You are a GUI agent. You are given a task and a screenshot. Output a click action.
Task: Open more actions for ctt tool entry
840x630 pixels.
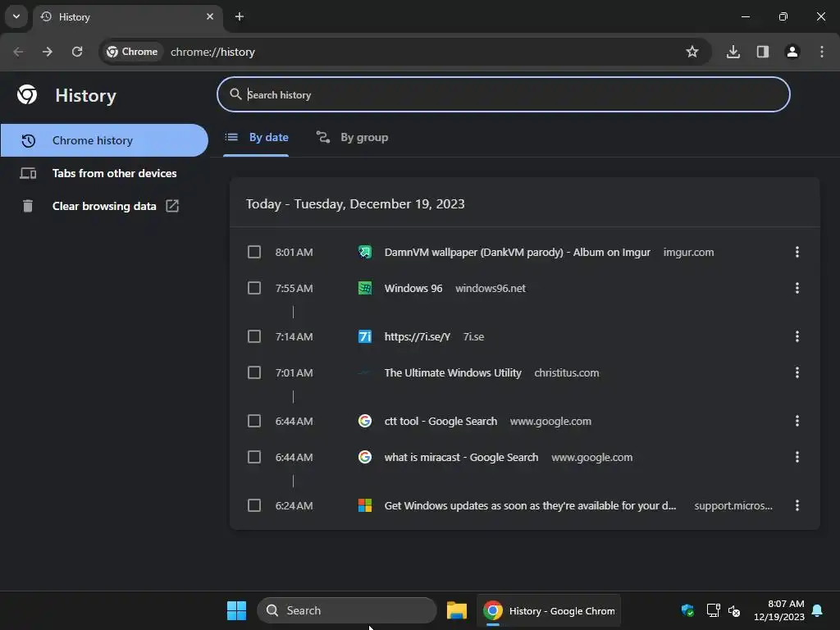[x=797, y=421]
